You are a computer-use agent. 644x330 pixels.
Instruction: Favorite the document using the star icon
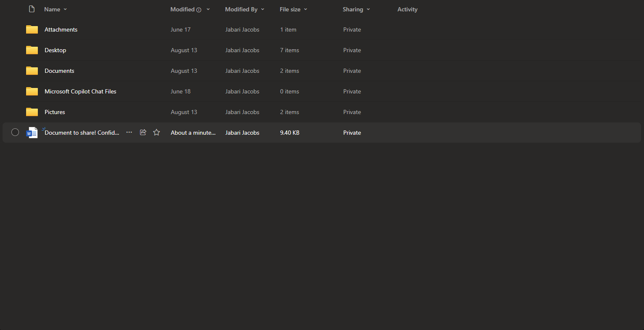click(x=156, y=133)
